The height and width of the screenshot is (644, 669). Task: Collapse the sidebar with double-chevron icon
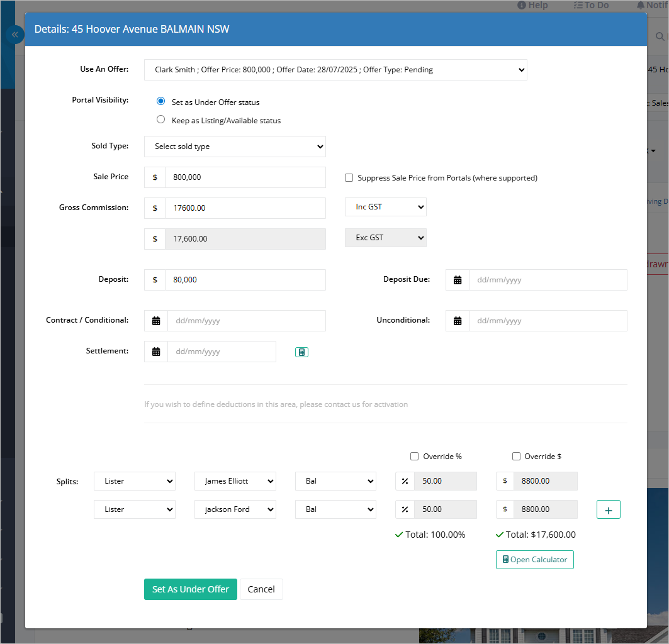[x=15, y=35]
